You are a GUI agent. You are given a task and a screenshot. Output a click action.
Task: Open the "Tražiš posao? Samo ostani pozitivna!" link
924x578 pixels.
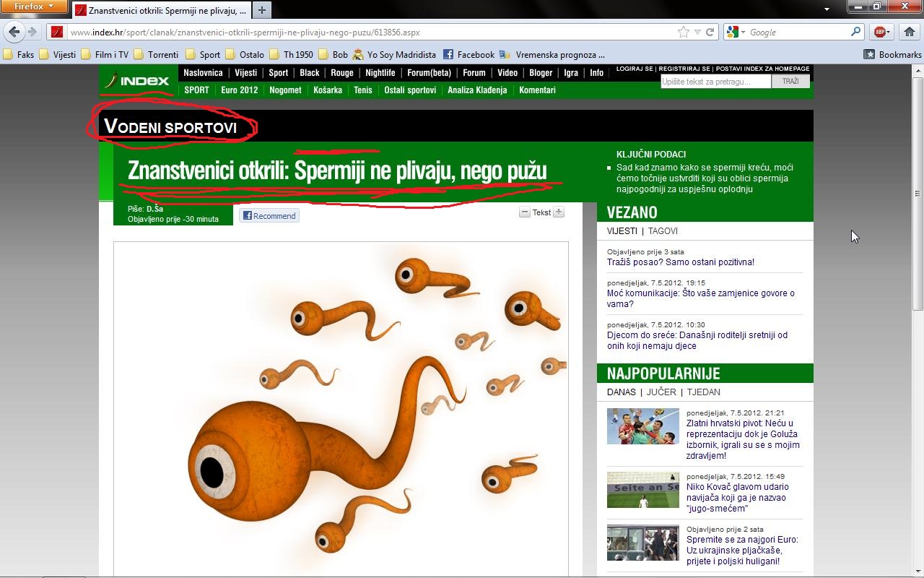point(680,262)
